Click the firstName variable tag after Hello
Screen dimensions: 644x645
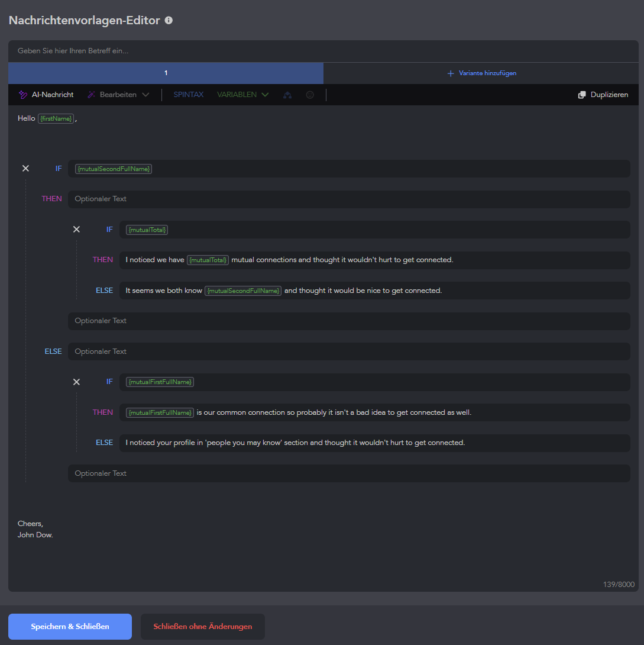(56, 118)
